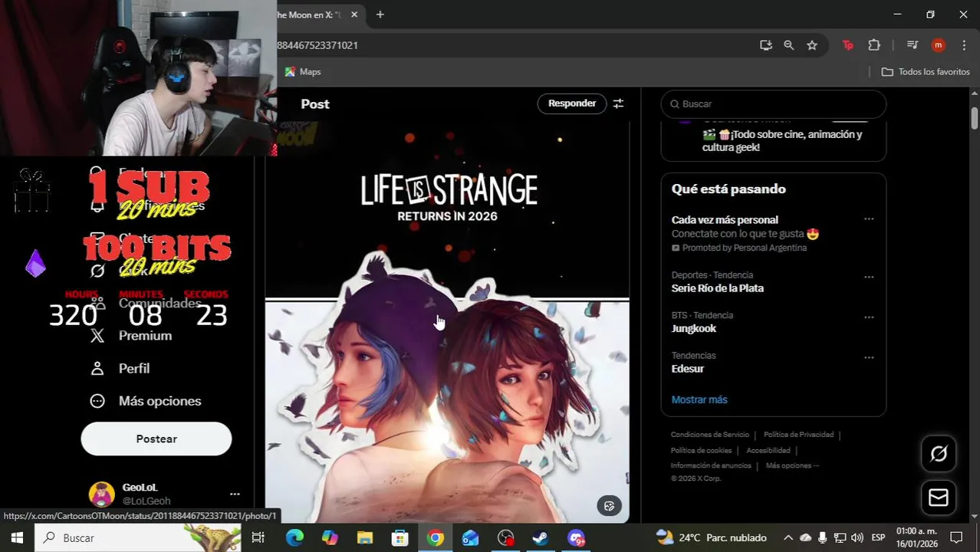980x552 pixels.
Task: Open the Chrome profile avatar 'm'
Action: (938, 45)
